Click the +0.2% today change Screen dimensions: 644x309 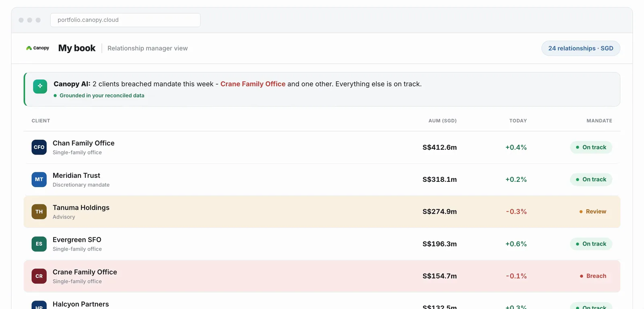516,179
